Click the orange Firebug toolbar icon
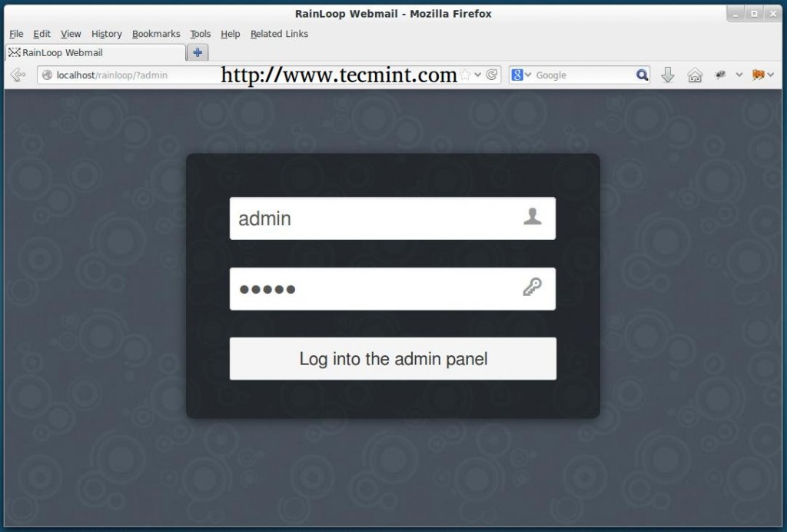The width and height of the screenshot is (787, 532). tap(758, 75)
